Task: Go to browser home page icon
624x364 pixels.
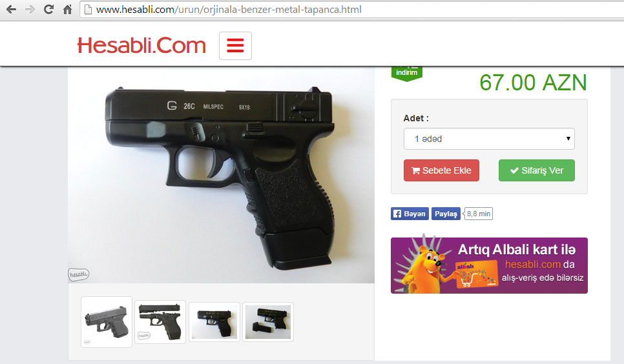Action: point(68,10)
